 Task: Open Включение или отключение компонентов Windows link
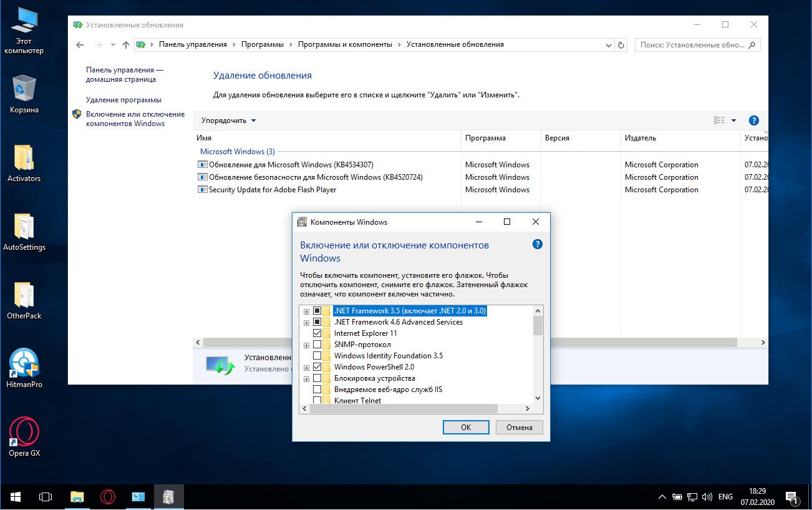(135, 119)
